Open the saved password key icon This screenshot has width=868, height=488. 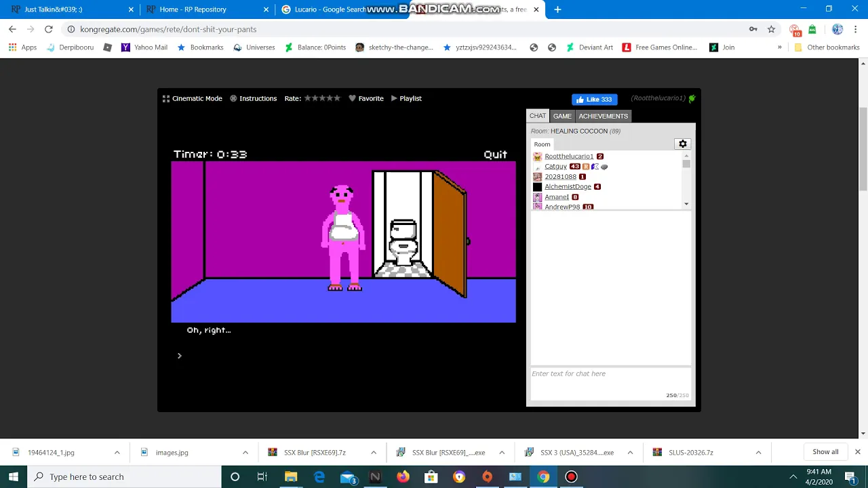point(753,29)
